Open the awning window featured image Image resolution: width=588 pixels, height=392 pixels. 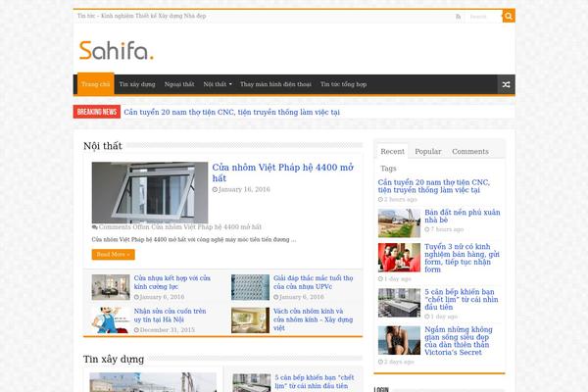click(150, 192)
